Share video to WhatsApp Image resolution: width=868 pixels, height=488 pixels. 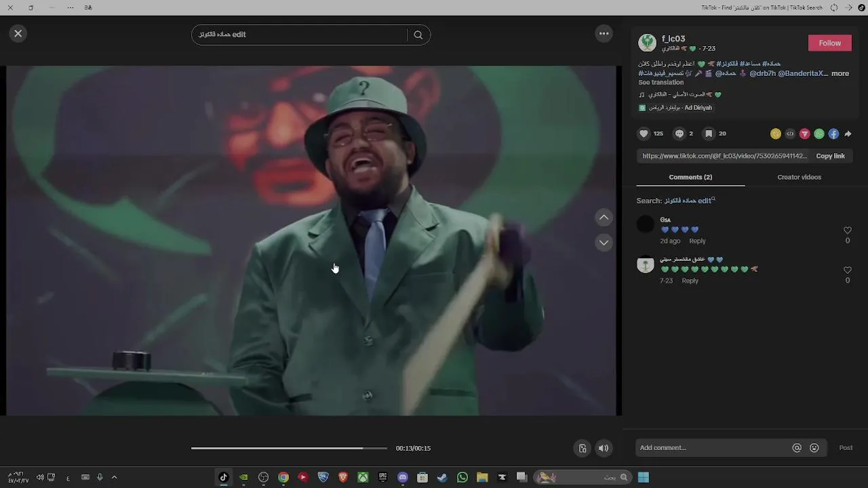tap(819, 134)
